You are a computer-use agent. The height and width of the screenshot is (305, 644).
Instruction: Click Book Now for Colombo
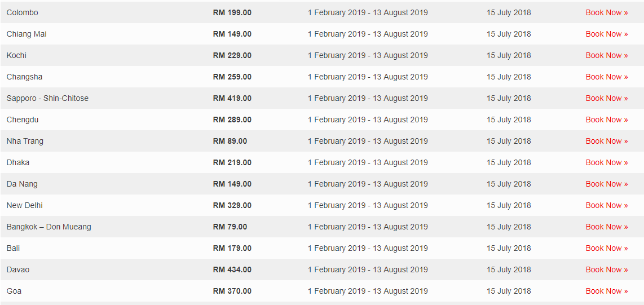pos(606,12)
